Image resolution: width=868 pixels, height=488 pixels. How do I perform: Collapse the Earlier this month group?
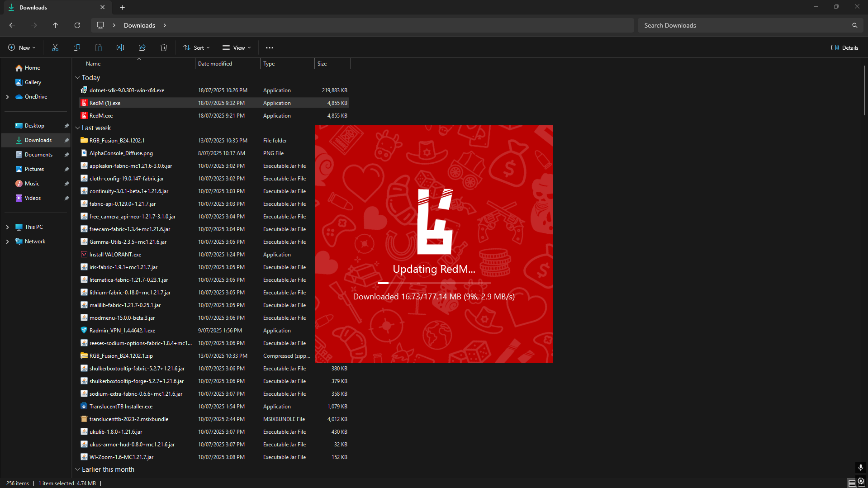tap(77, 469)
